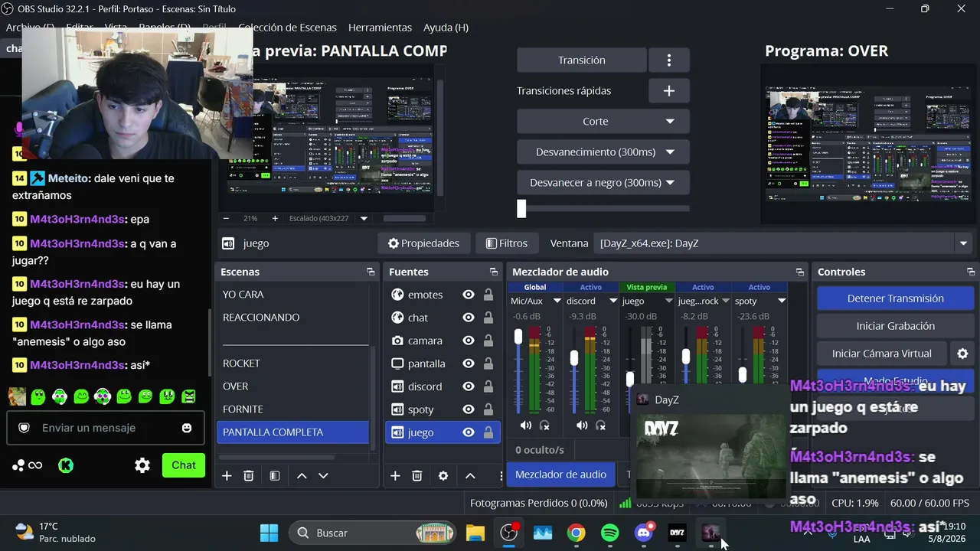The image size is (980, 551).
Task: Move the selected scene up
Action: click(x=302, y=476)
